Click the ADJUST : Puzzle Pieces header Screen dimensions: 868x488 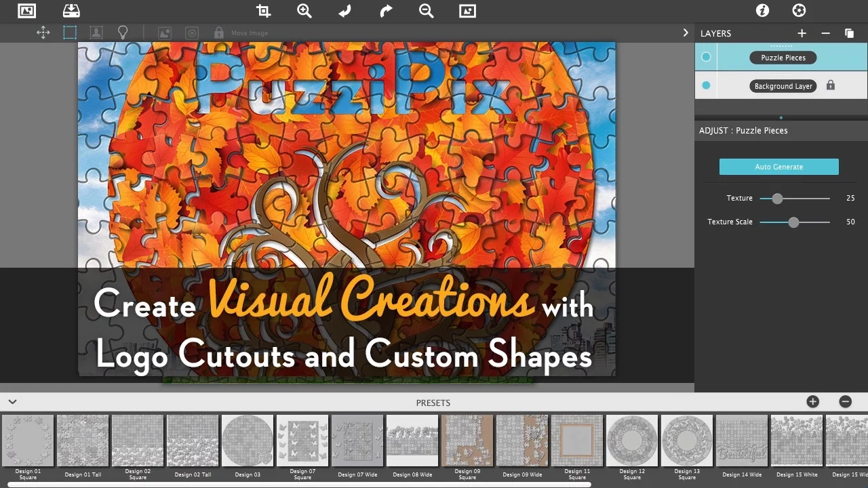point(743,130)
